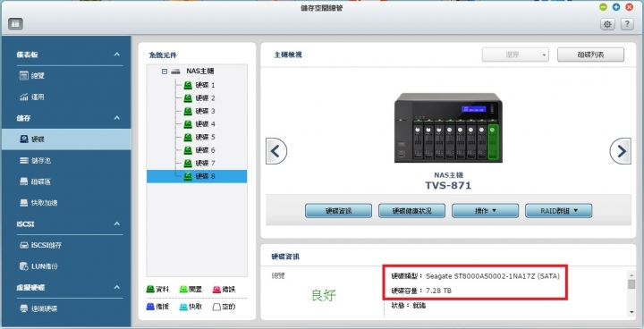The image size is (644, 329).
Task: Collapse the 儲存 section chevron
Action: 116,118
